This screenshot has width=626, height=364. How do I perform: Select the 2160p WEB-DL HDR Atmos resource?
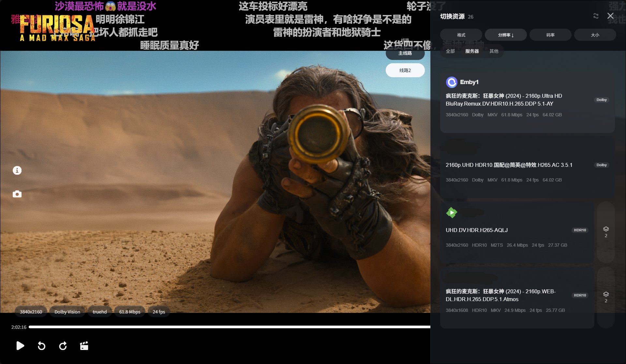517,298
